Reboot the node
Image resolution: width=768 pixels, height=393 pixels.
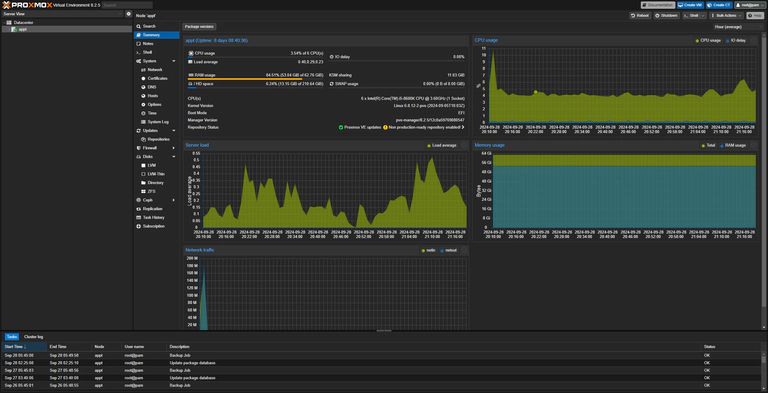(640, 16)
